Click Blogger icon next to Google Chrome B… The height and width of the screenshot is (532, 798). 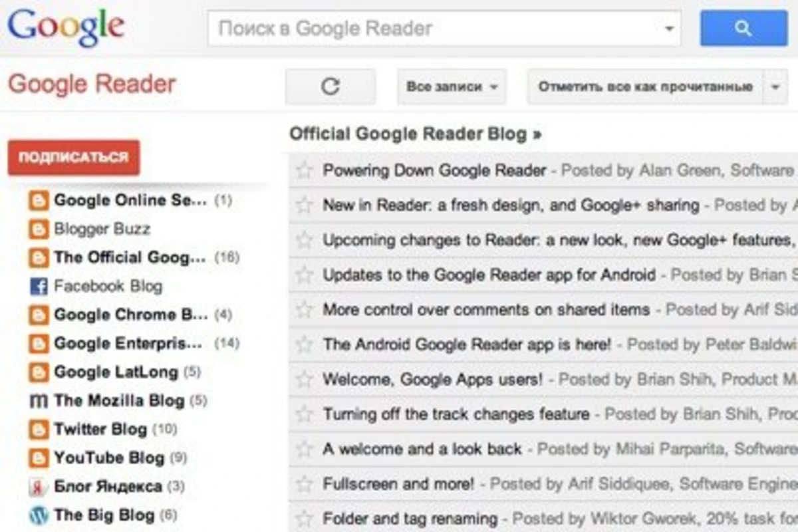point(39,315)
